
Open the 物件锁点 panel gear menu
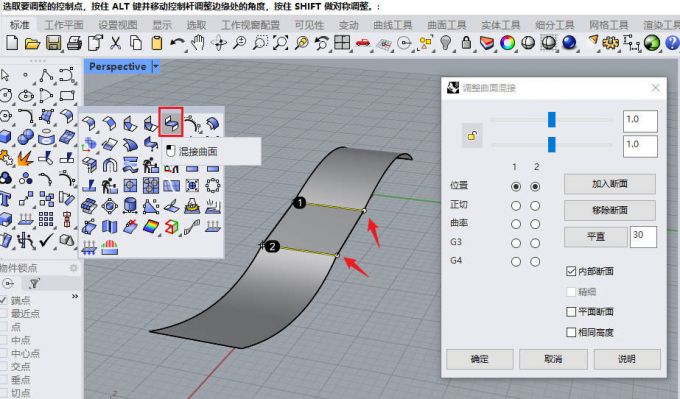pyautogui.click(x=73, y=268)
